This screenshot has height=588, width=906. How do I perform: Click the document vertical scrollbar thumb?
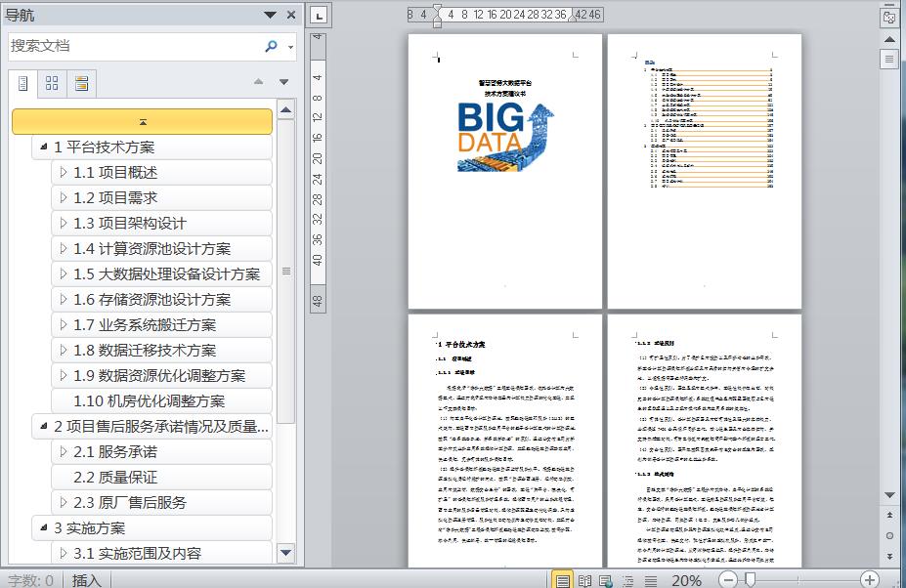[x=889, y=59]
